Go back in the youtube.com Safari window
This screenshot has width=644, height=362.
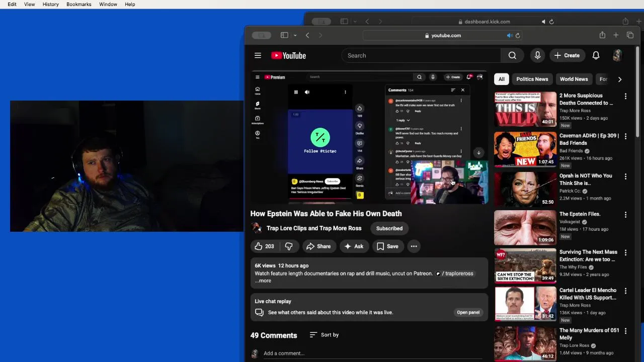(307, 35)
